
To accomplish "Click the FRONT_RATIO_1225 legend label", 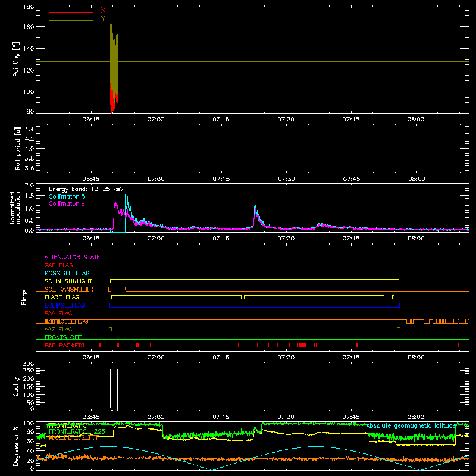I will click(x=77, y=431).
